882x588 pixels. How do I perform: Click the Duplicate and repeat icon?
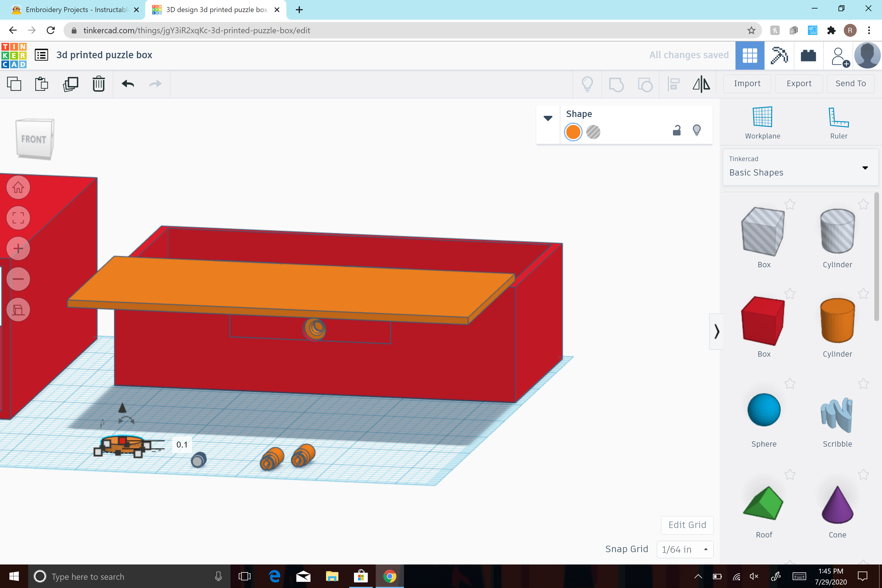(x=71, y=83)
